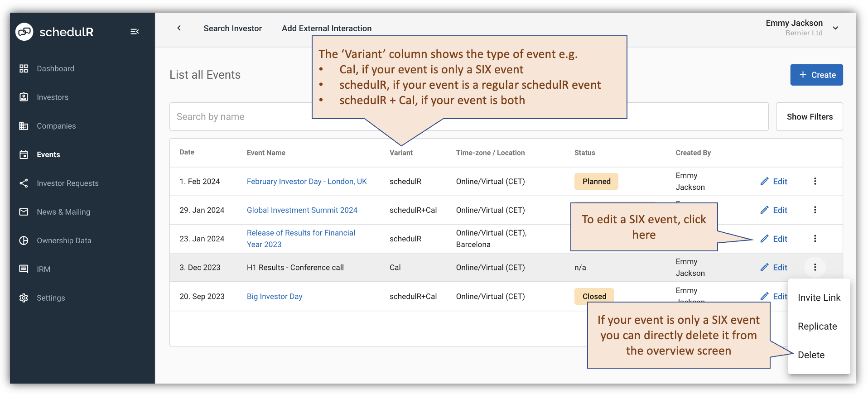
Task: Edit the Release of Results event
Action: (774, 239)
